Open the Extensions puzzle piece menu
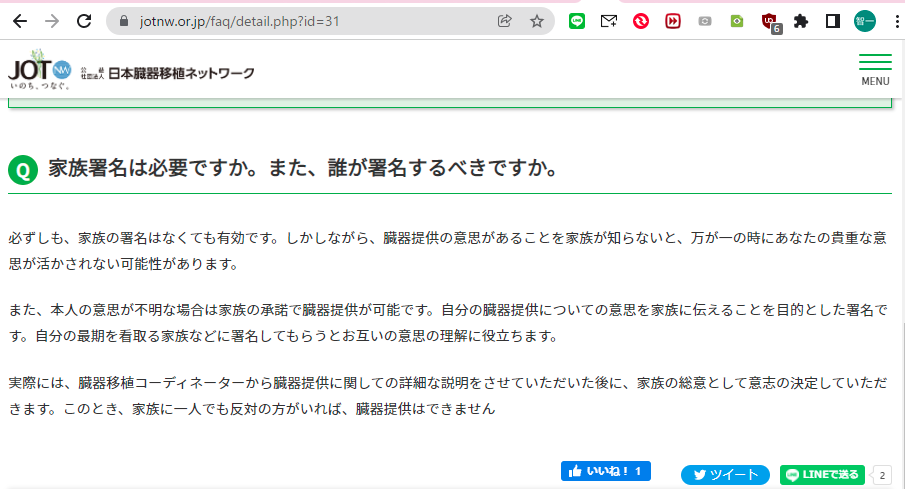 coord(800,21)
